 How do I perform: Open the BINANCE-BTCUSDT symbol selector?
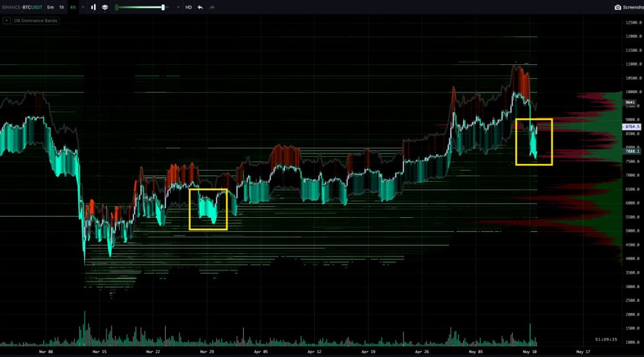pos(22,7)
